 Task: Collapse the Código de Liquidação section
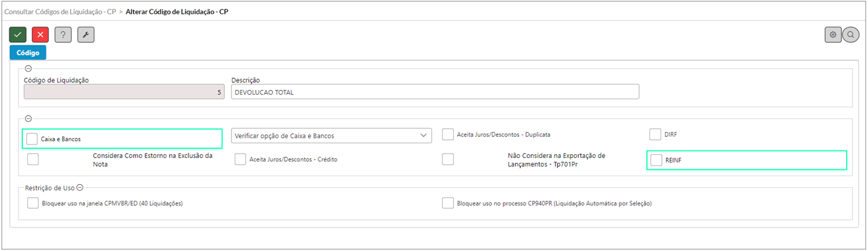pyautogui.click(x=28, y=69)
